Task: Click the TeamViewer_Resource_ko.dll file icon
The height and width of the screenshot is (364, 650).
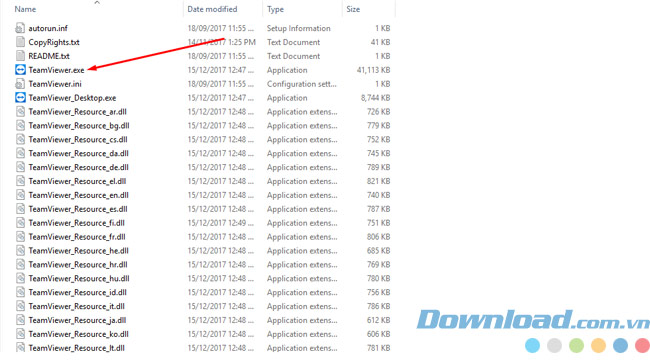Action: tap(20, 334)
